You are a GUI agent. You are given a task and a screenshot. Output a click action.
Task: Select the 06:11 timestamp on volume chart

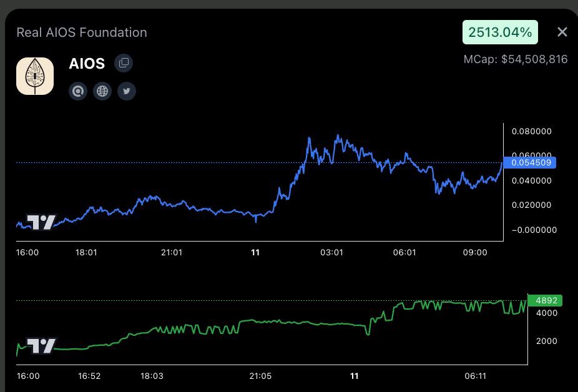[477, 376]
